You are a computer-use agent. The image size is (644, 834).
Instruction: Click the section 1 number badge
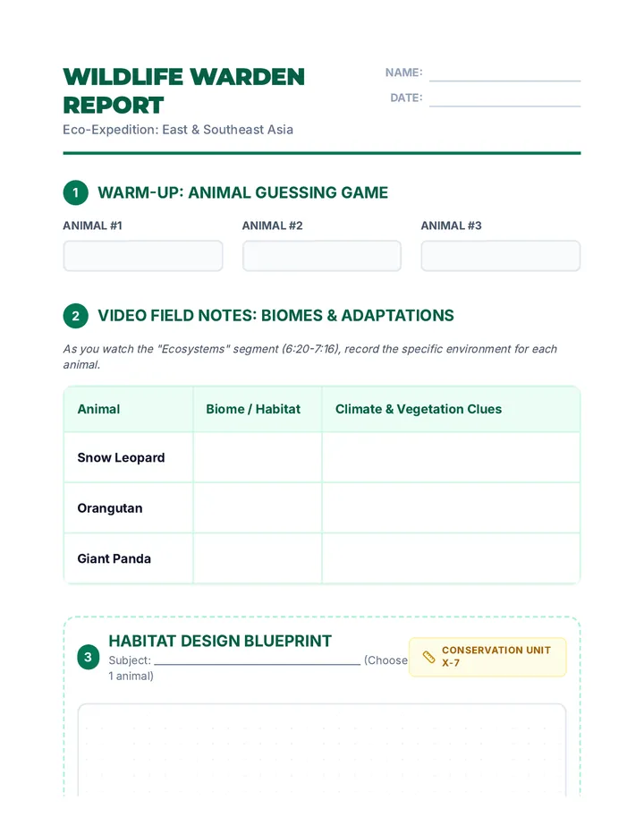point(75,192)
